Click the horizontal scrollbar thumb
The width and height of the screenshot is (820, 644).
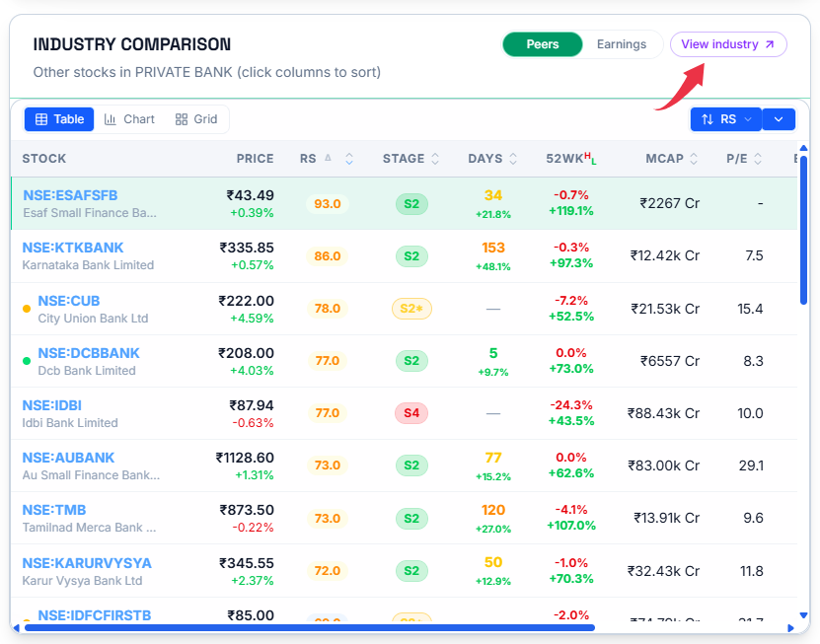(310, 627)
